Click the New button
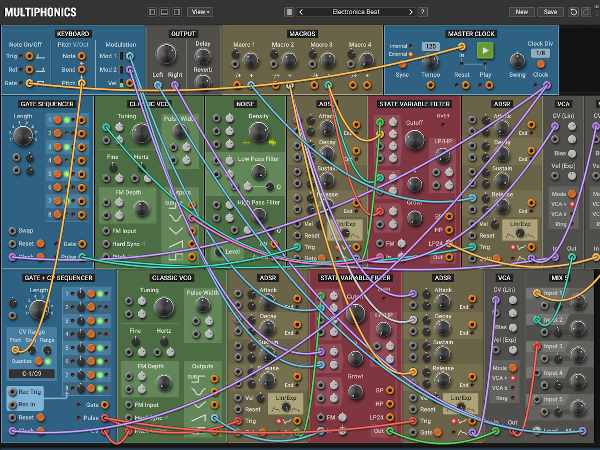Viewport: 600px width, 450px height. [522, 12]
